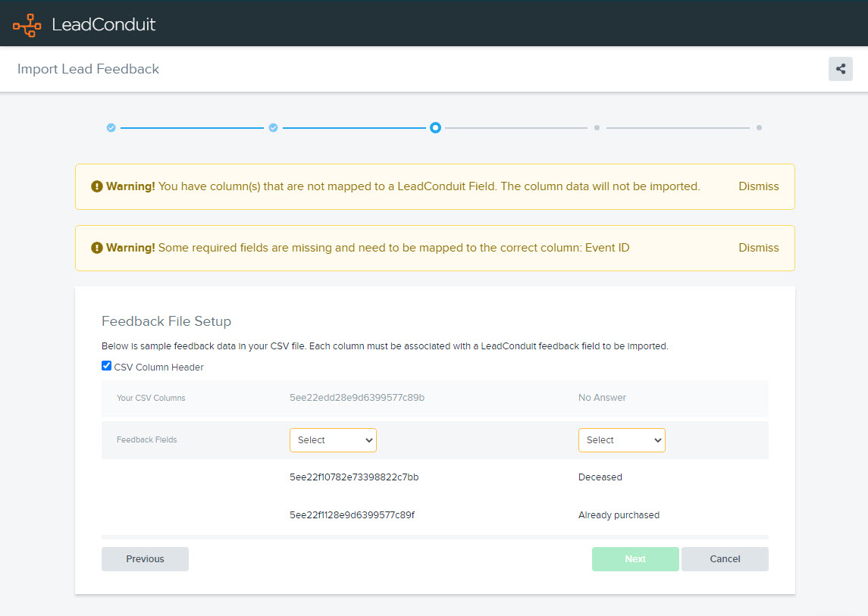Click the LeadConduit orange logo icon
The image size is (868, 616).
tap(27, 25)
